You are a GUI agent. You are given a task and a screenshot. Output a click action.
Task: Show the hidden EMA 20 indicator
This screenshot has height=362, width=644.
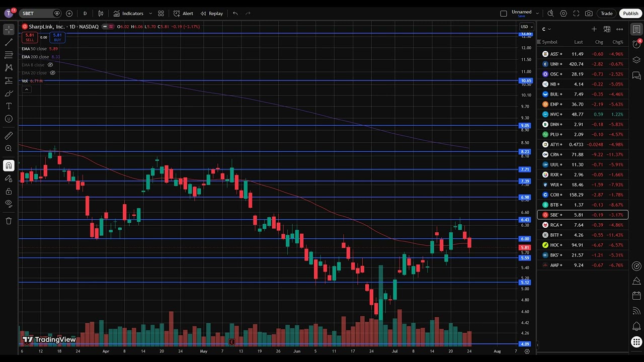[x=52, y=73]
